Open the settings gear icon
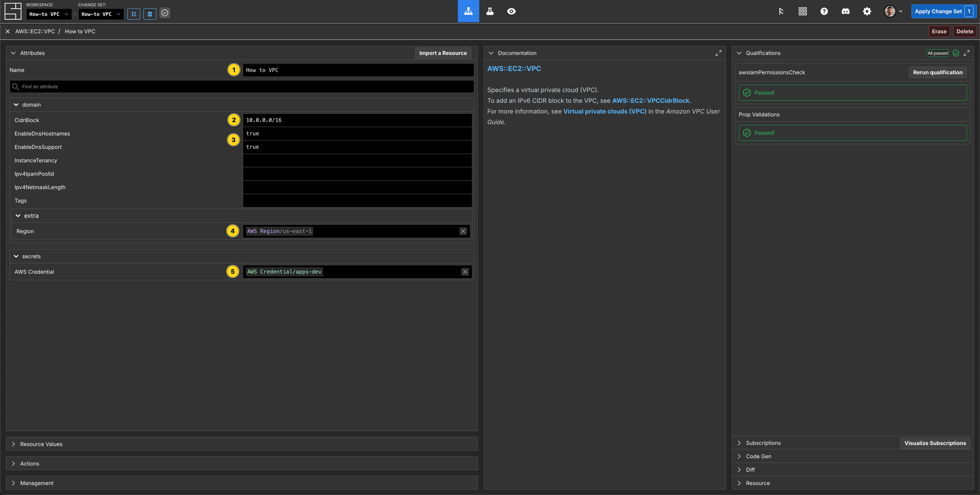 tap(867, 11)
